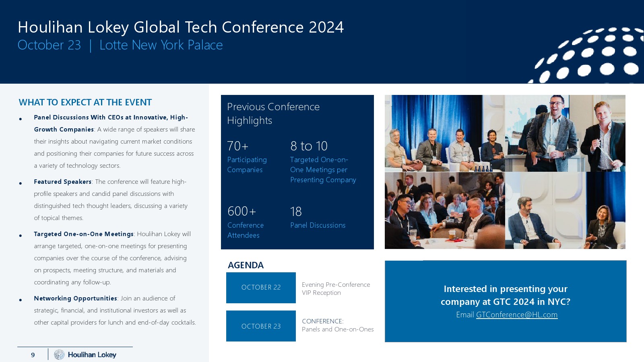The image size is (644, 362).
Task: Select the '8 to 10' meetings stat
Action: tap(309, 146)
